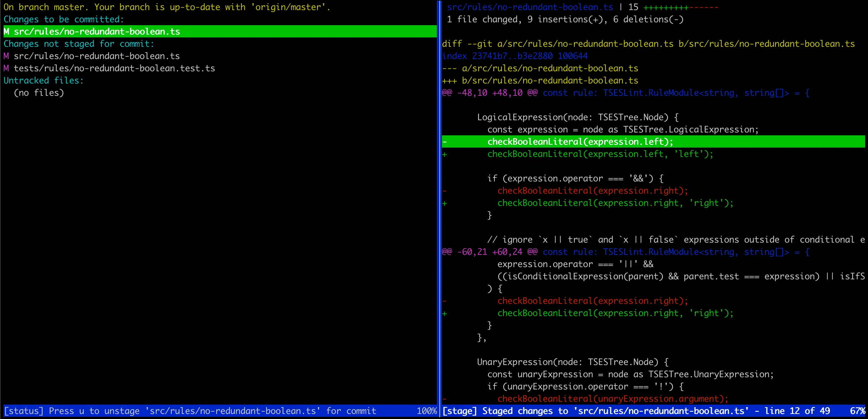Viewport: 868px width, 419px height.
Task: Click highlighted removed line checkBooleanLiteral(expression.left);
Action: click(653, 141)
